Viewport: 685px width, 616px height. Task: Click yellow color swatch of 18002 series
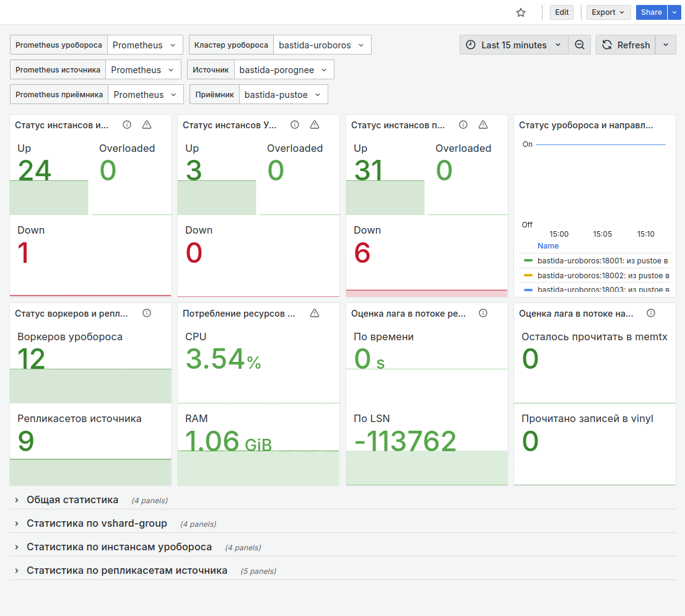pos(528,275)
